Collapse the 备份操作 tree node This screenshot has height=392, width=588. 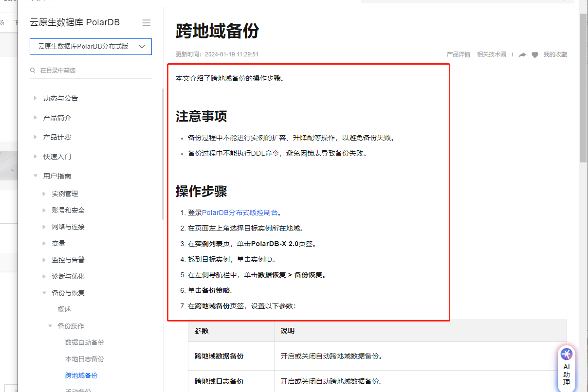coord(50,326)
